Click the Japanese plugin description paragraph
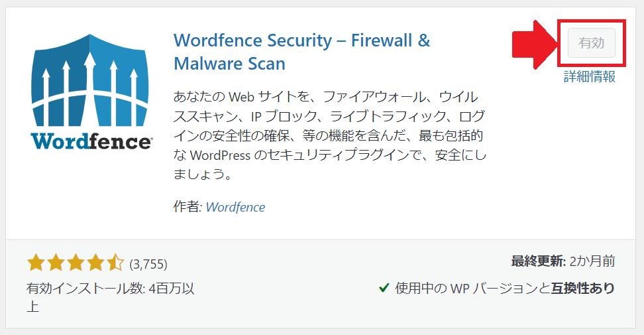This screenshot has height=335, width=644. tap(330, 135)
